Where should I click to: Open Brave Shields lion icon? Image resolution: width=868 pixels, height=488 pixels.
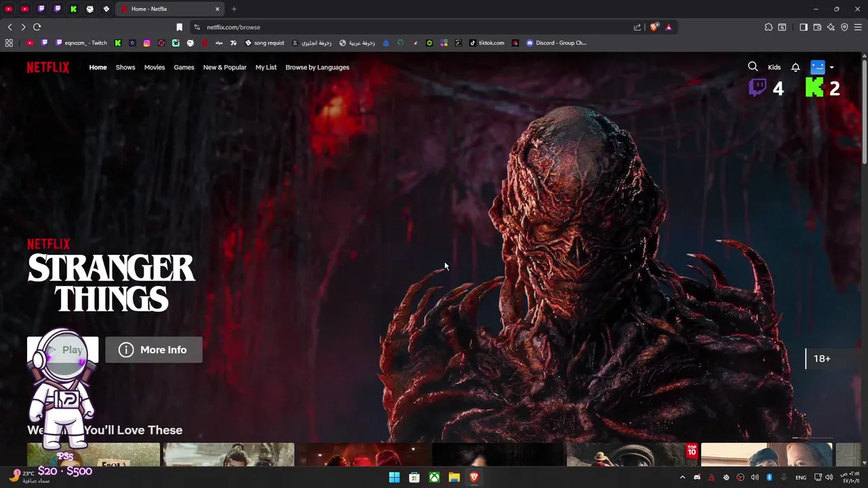pos(654,27)
